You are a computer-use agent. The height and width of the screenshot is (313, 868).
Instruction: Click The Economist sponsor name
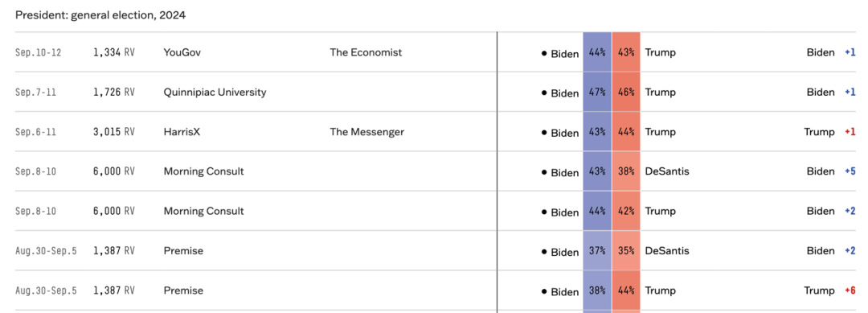click(x=366, y=52)
